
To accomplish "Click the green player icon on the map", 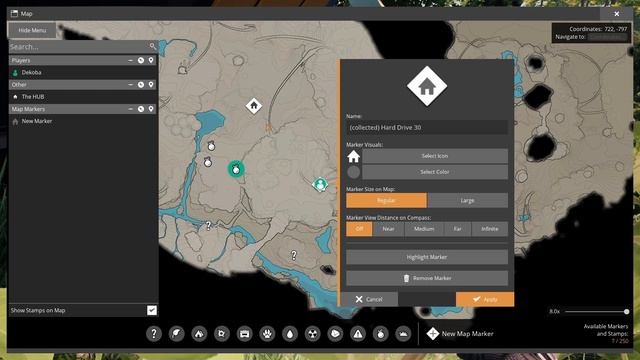I will point(320,184).
